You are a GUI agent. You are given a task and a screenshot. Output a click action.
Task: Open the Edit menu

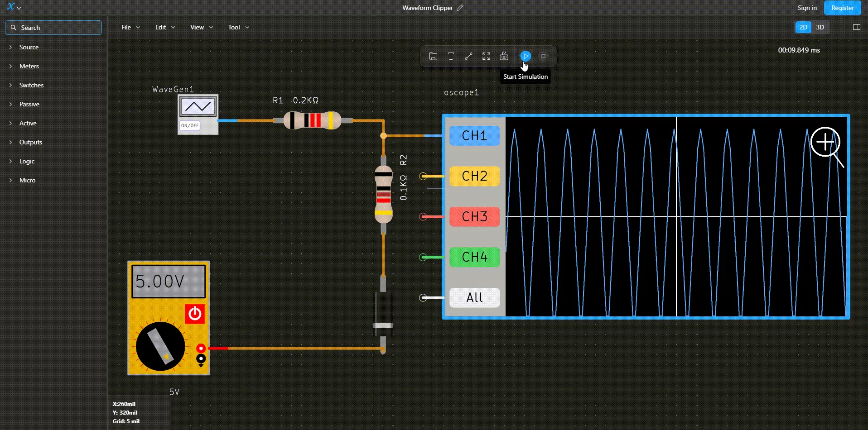pos(165,27)
